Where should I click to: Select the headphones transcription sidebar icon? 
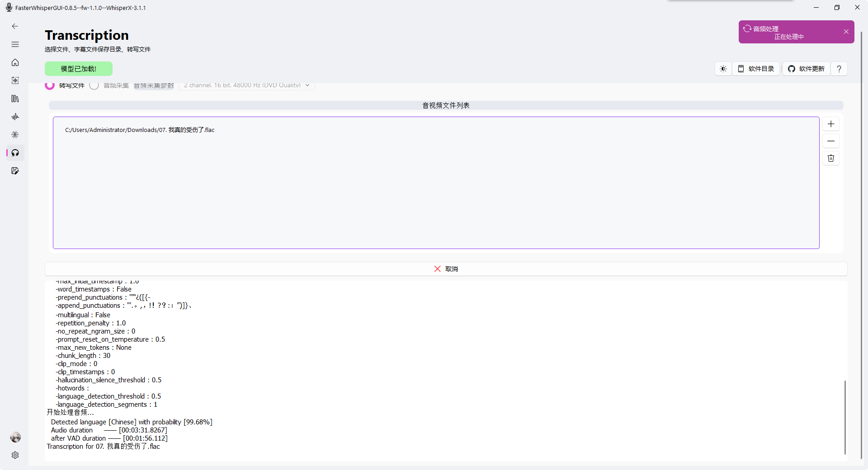tap(15, 153)
